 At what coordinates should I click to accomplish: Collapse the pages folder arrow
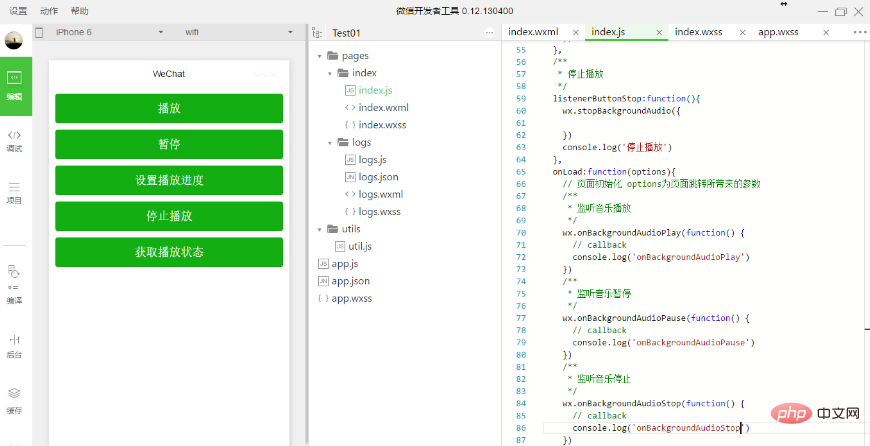[x=320, y=56]
